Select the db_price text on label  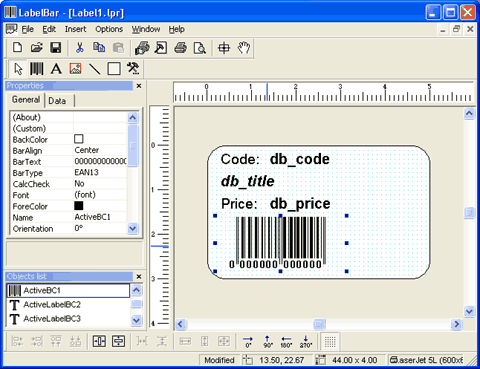pos(300,203)
